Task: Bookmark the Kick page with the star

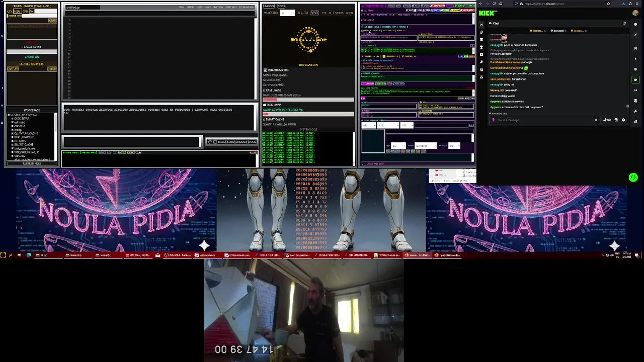Action: [608, 4]
